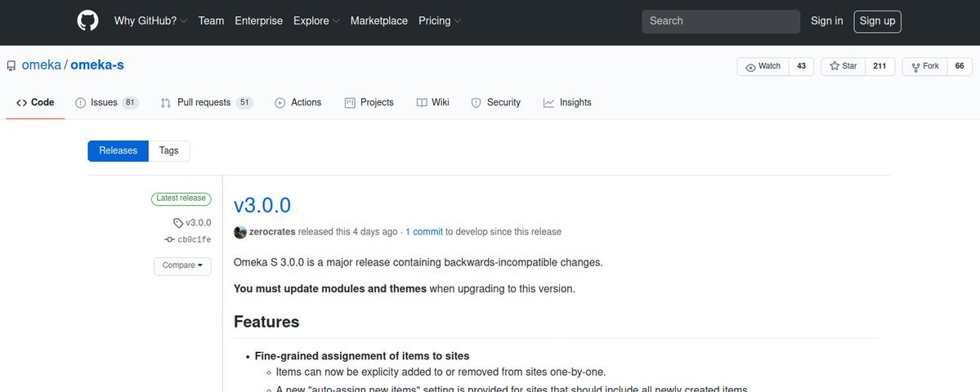Click the Latest release badge

click(181, 198)
